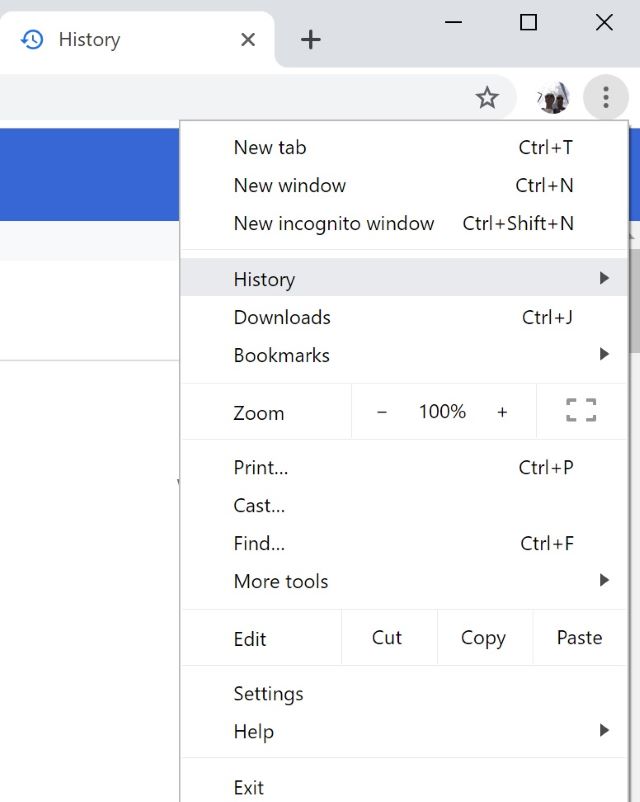
Task: Expand the History submenu arrow
Action: 604,278
